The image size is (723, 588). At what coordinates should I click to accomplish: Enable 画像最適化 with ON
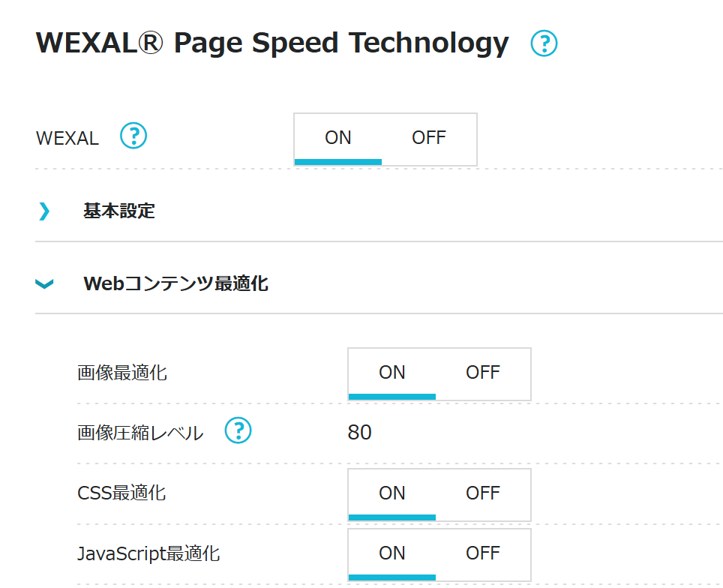(392, 373)
